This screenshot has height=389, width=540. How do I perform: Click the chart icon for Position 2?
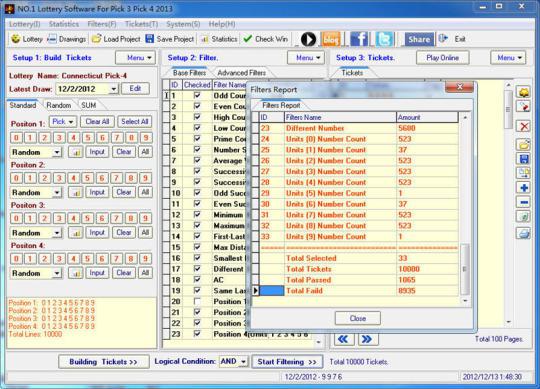pyautogui.click(x=75, y=192)
